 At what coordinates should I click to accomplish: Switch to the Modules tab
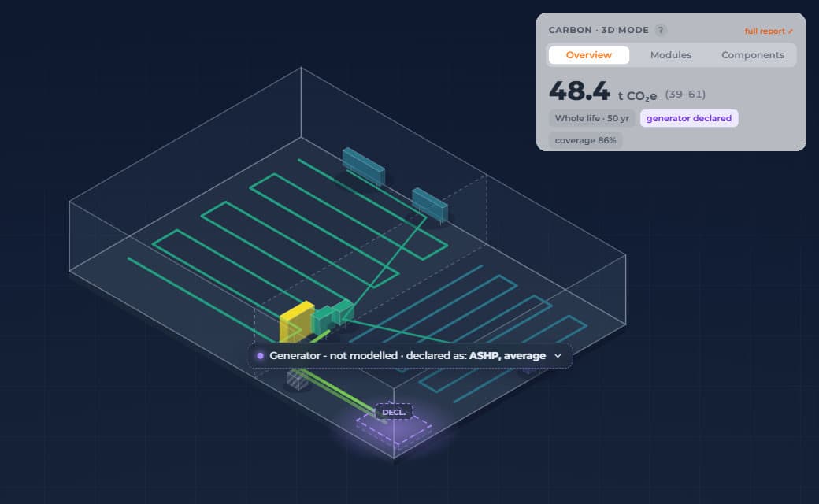pyautogui.click(x=671, y=55)
